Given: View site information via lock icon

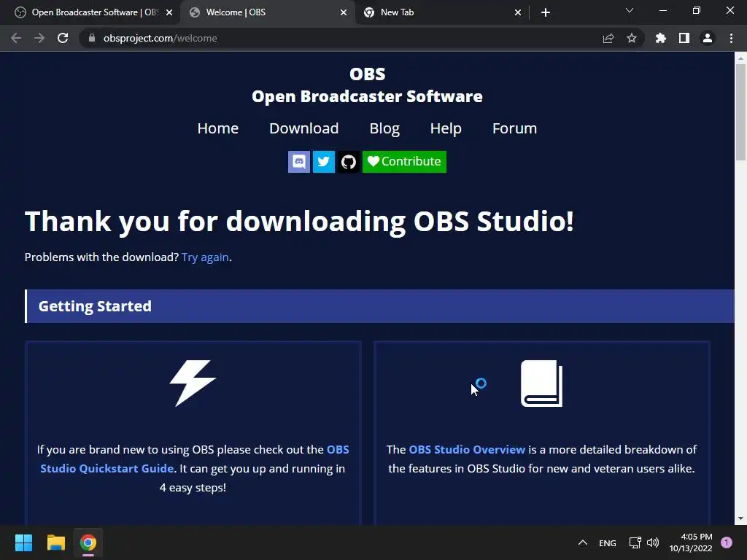Looking at the screenshot, I should [92, 38].
